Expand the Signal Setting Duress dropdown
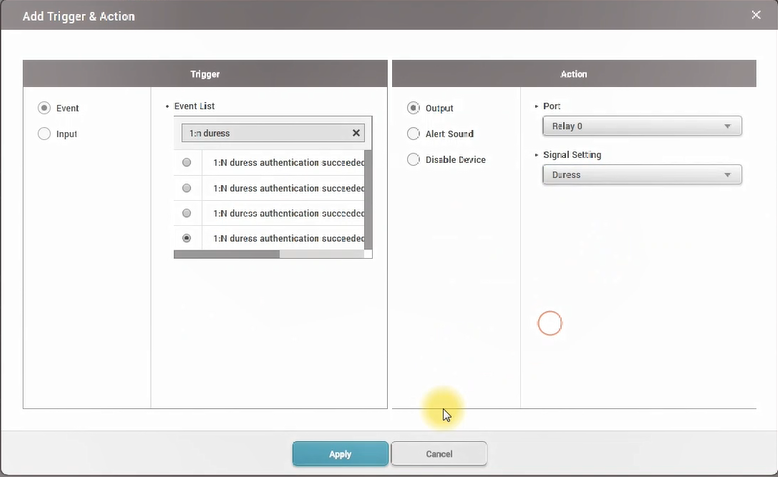The height and width of the screenshot is (477, 778). pyautogui.click(x=641, y=175)
